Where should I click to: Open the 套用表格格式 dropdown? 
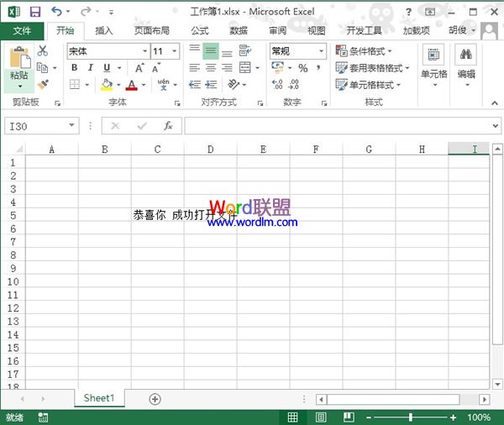point(372,68)
